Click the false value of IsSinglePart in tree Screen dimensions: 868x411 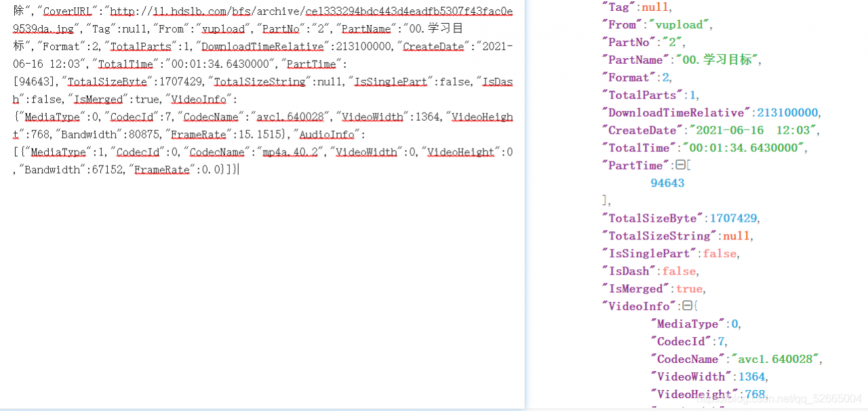pos(719,254)
